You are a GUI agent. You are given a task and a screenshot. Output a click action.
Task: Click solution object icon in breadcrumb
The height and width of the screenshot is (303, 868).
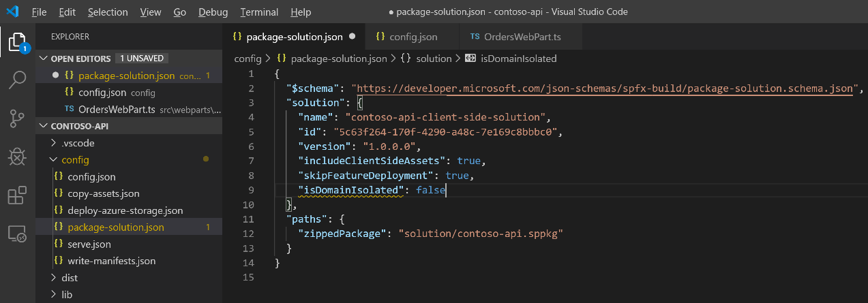(405, 59)
